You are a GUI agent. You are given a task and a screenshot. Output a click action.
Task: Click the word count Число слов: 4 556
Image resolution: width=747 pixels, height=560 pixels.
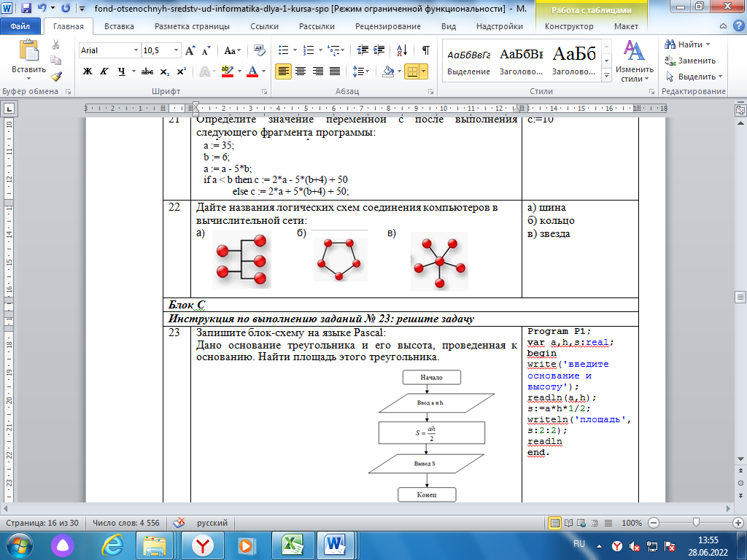126,523
